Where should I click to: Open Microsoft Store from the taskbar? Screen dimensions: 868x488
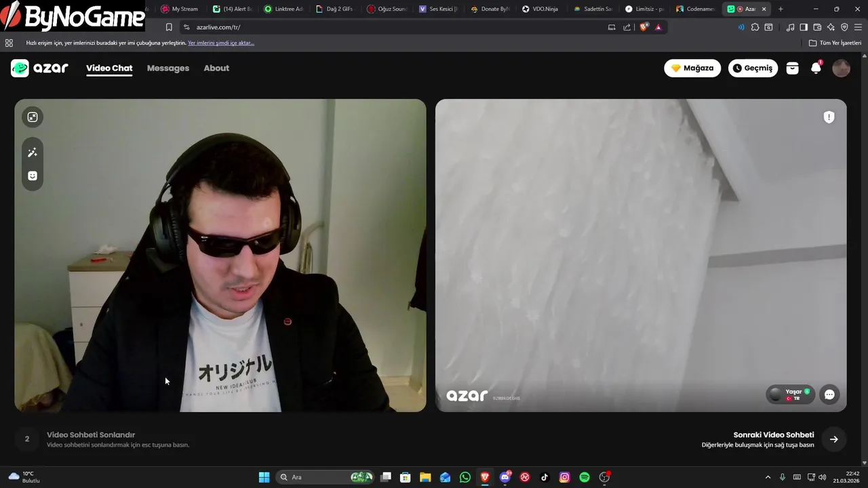[x=406, y=477]
